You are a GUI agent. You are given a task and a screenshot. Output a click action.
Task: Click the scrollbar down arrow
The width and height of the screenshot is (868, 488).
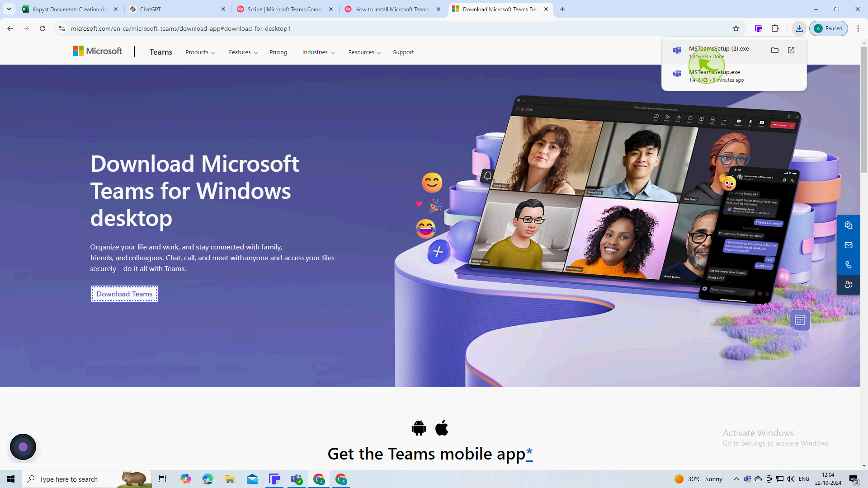[x=864, y=466]
